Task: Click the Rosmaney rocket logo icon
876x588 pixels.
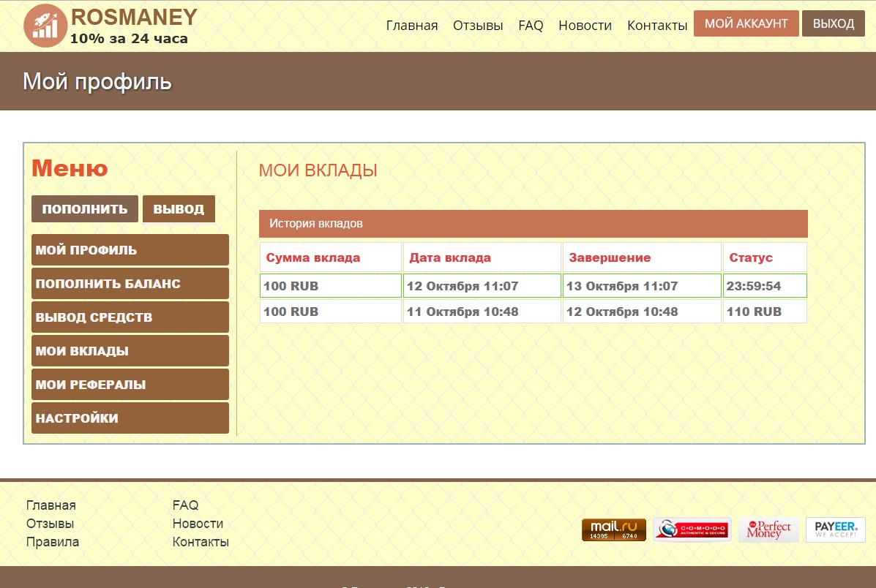Action: (45, 26)
